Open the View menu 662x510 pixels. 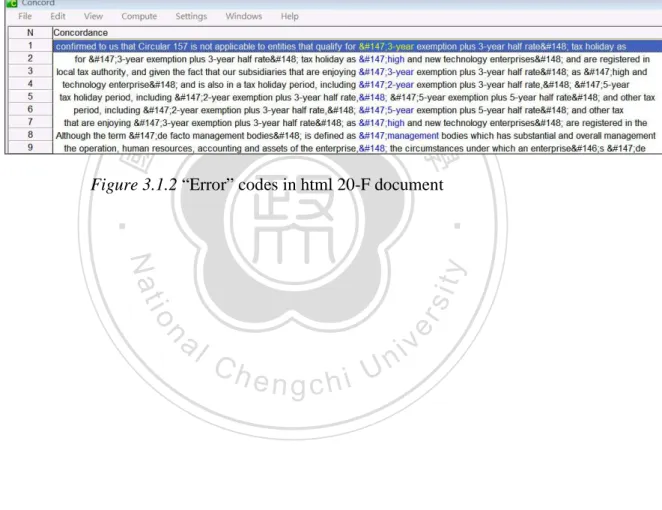point(93,16)
